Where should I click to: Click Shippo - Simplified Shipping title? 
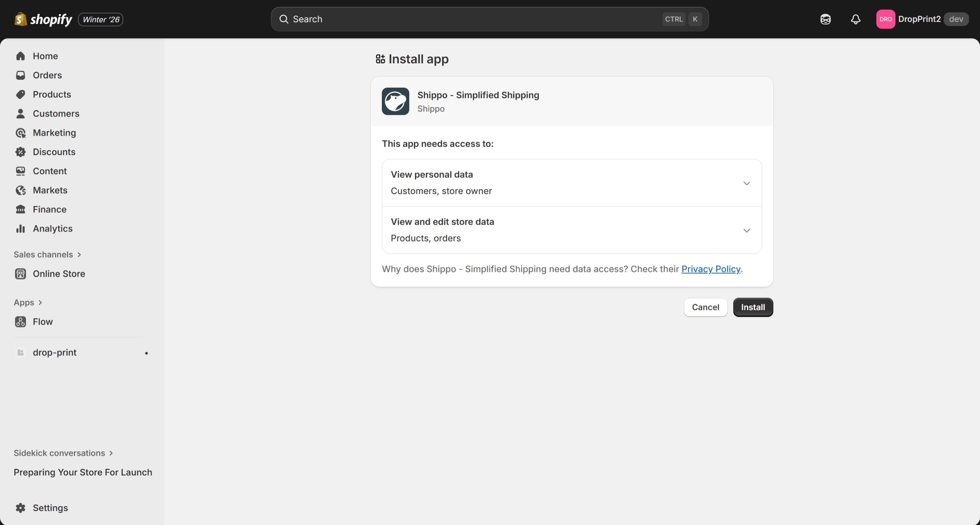[478, 95]
